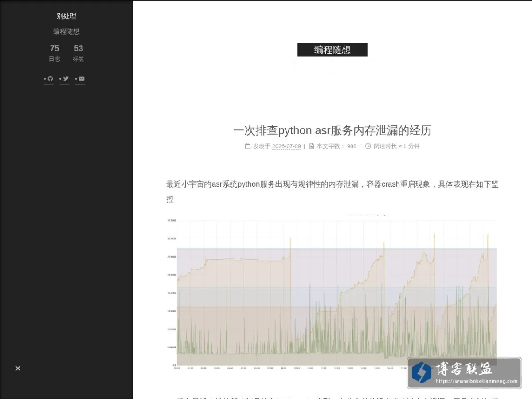Viewport: 532px width, 399px height.
Task: Open the Twitter icon in sidebar
Action: (x=66, y=78)
